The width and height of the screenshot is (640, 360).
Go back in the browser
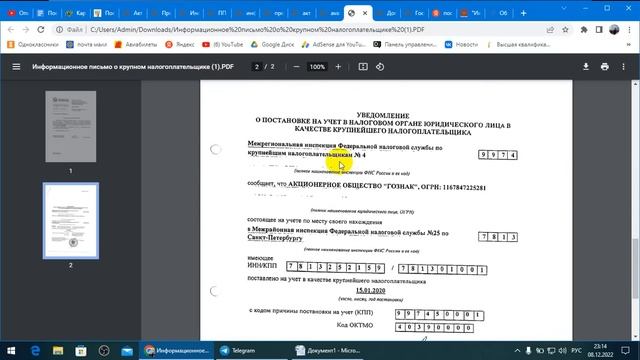(x=11, y=29)
